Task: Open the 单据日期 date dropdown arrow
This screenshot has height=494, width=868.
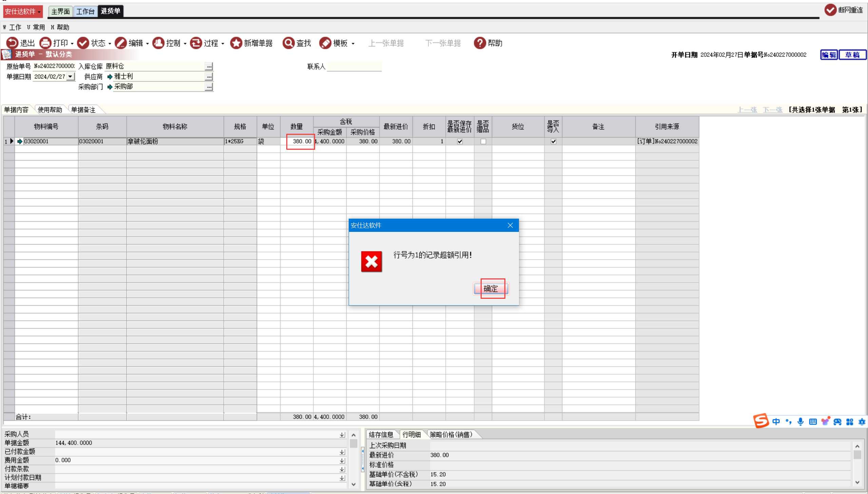Action: 71,77
